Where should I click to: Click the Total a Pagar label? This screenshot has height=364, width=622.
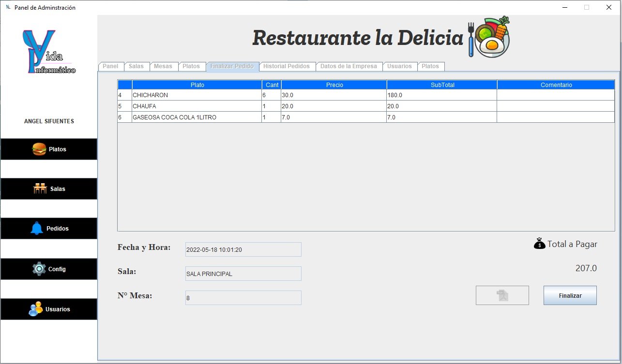coord(572,244)
